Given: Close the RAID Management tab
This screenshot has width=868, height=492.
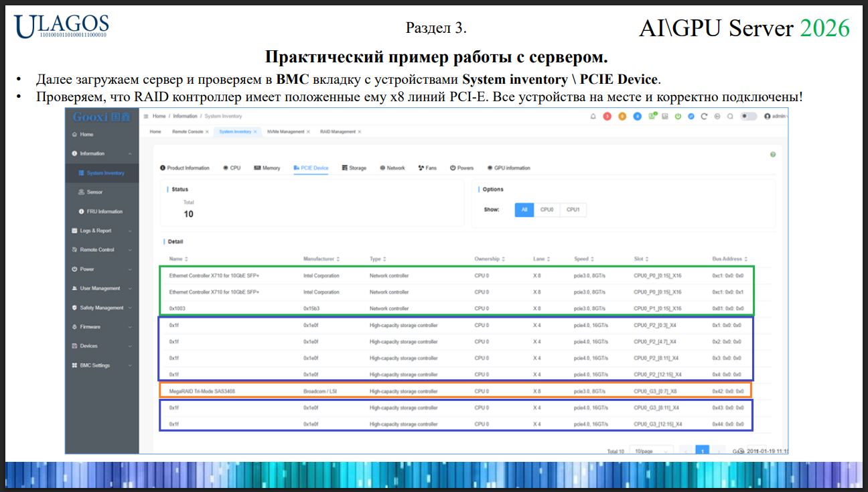Looking at the screenshot, I should [359, 131].
